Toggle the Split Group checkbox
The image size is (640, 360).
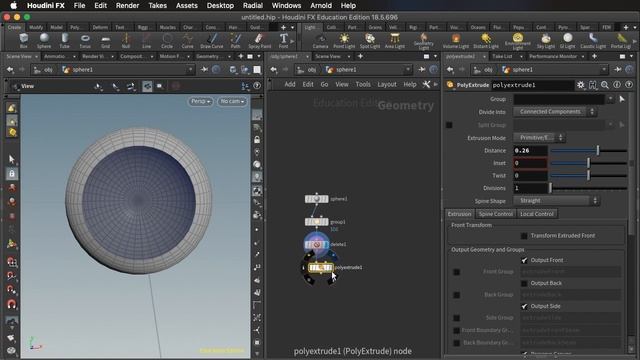pos(449,125)
